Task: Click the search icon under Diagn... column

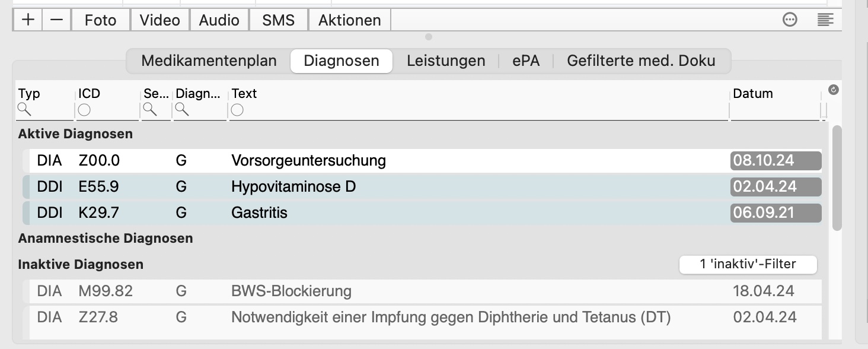Action: click(x=181, y=109)
